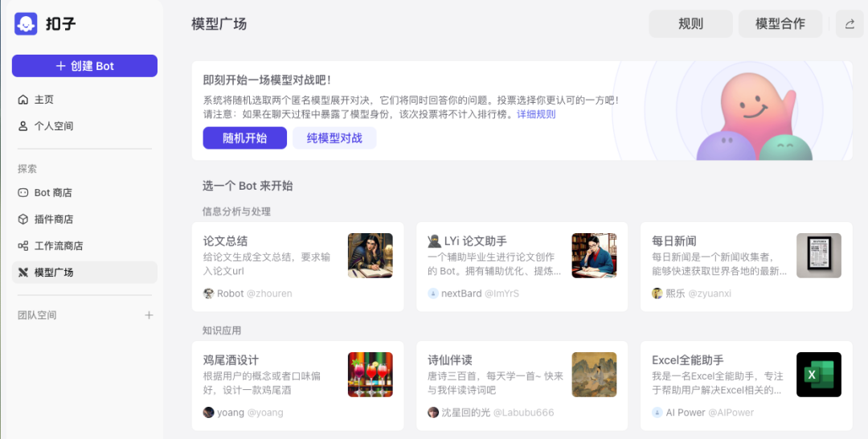
Task: Click the share icon at top right
Action: pyautogui.click(x=850, y=24)
